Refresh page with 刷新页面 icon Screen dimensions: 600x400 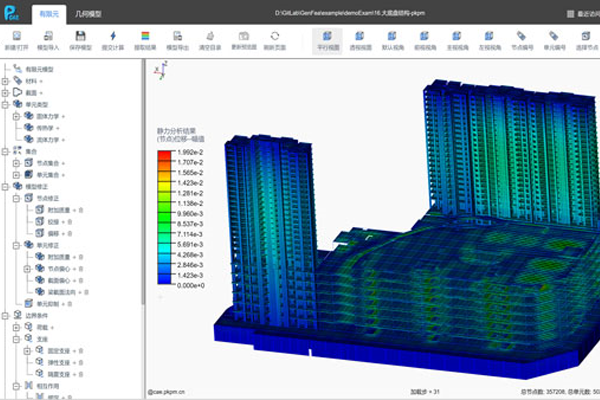275,38
